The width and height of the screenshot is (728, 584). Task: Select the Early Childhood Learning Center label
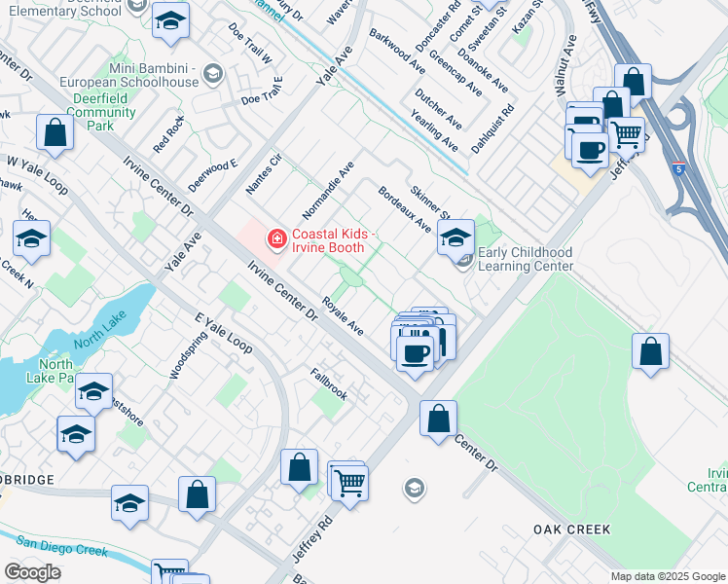click(526, 259)
